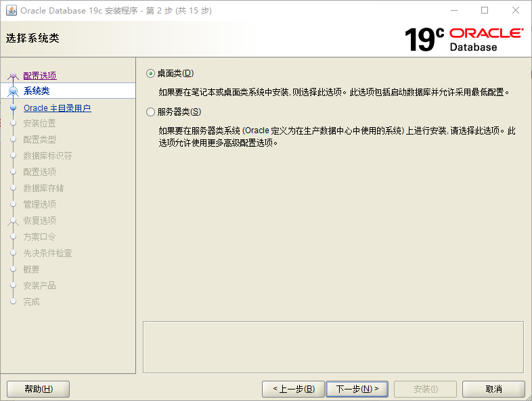Click the 数据库标识符 step label
This screenshot has height=401, width=532.
click(47, 156)
